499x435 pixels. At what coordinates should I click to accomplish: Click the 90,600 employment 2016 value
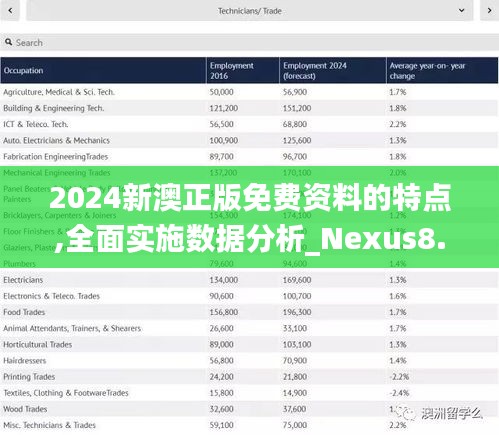pos(221,296)
